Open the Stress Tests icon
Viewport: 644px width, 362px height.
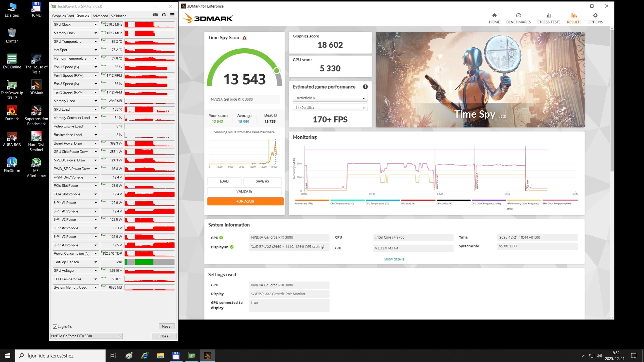click(548, 16)
